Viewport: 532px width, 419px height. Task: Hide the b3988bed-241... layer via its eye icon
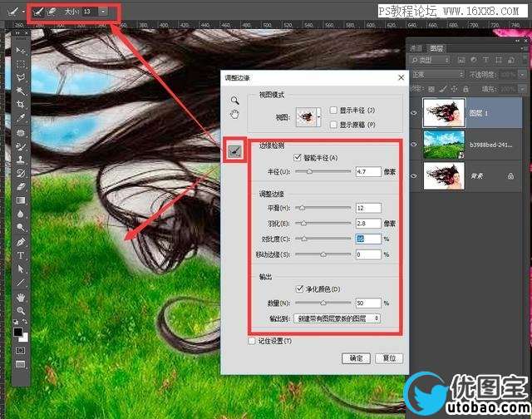[414, 144]
